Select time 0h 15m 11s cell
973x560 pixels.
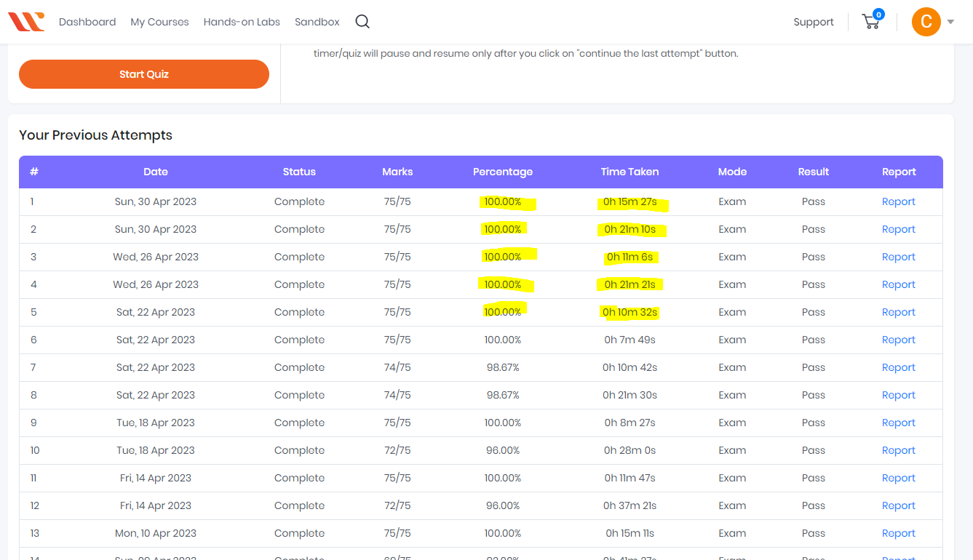tap(630, 533)
